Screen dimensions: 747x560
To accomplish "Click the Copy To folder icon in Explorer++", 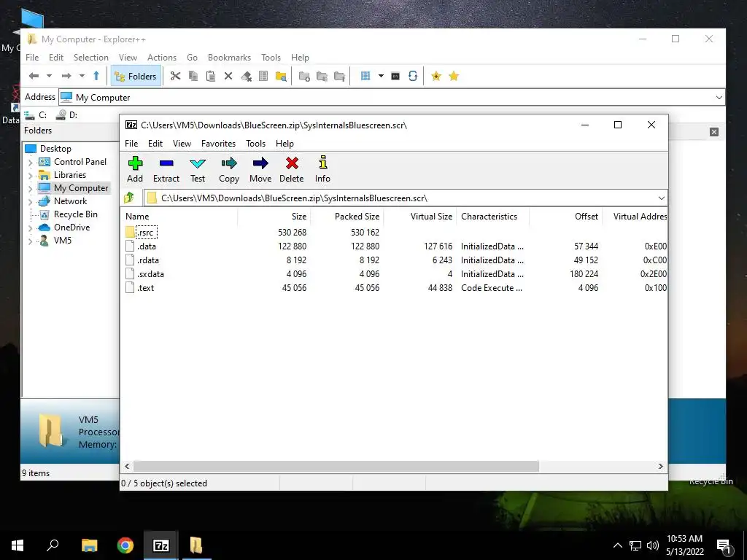I will pos(322,76).
